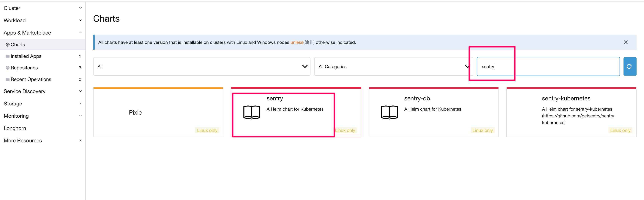
Task: Click the sentry chart book icon
Action: (x=252, y=112)
